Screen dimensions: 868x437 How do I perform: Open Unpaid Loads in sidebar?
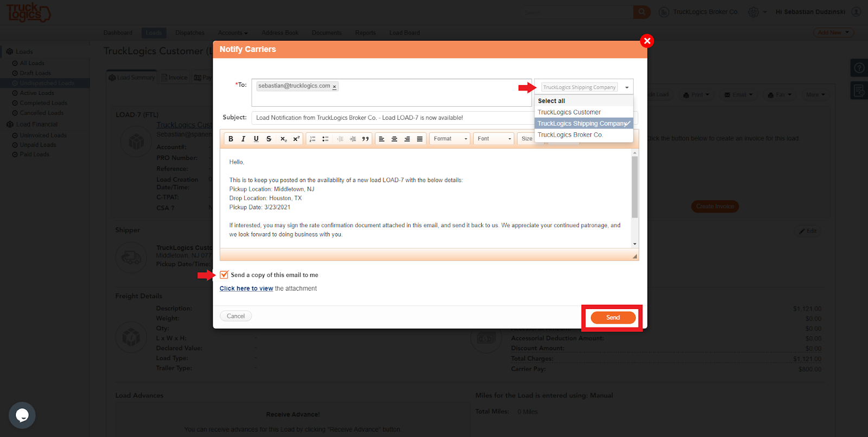pyautogui.click(x=38, y=145)
